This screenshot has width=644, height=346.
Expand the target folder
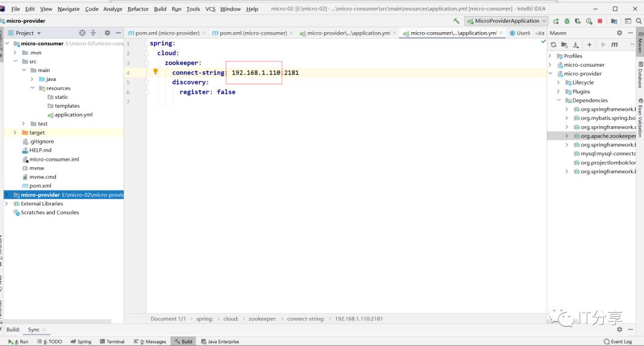pos(15,132)
